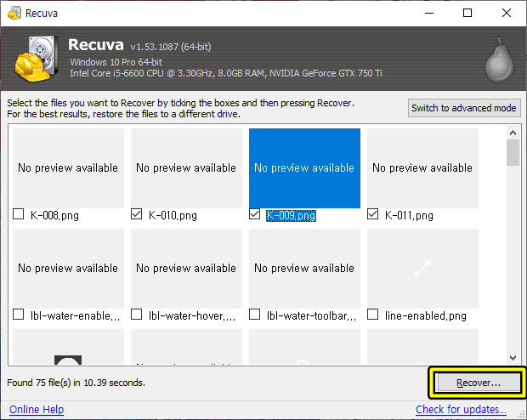527x420 pixels.
Task: Click the Recuva hard hat drive logo
Action: pyautogui.click(x=36, y=59)
